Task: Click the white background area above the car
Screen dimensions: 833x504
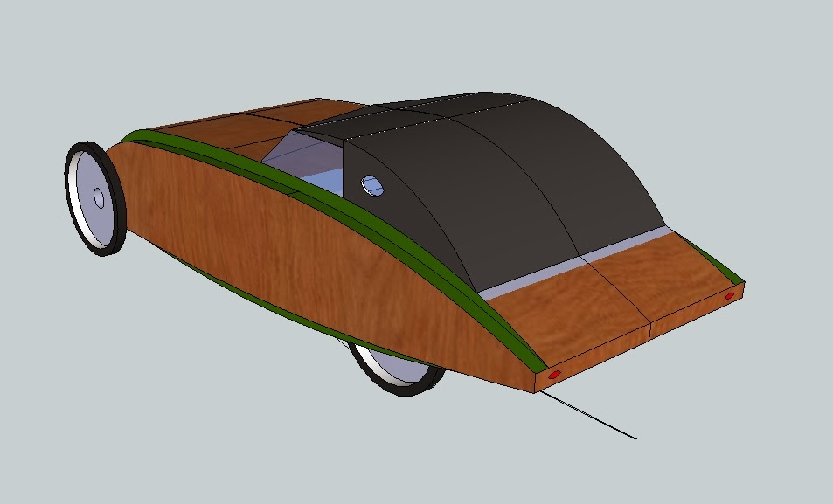Action: 437,44
